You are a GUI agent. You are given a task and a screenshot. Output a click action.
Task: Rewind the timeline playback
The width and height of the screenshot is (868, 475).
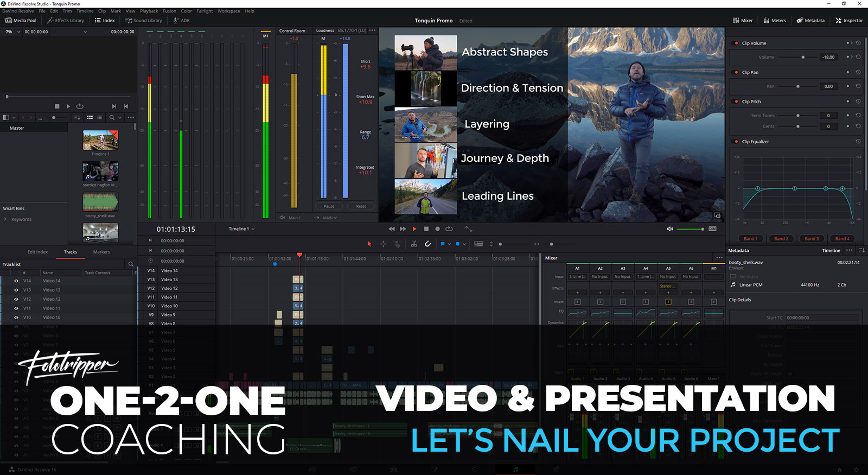click(392, 229)
